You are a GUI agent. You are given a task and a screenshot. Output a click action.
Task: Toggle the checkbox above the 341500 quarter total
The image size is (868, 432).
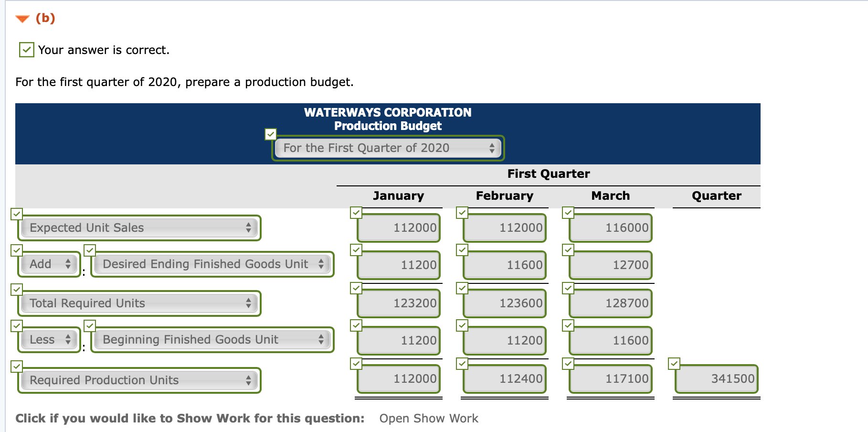[674, 363]
